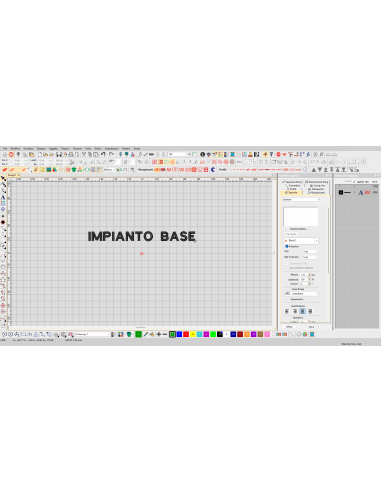The width and height of the screenshot is (381, 492).
Task: Click the Impostazioni button under baseline
Action: 297,299
